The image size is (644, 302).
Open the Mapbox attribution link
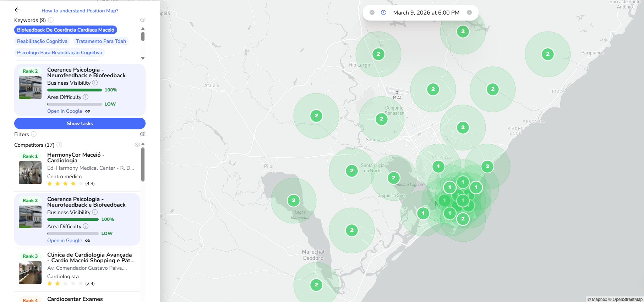[x=597, y=299]
